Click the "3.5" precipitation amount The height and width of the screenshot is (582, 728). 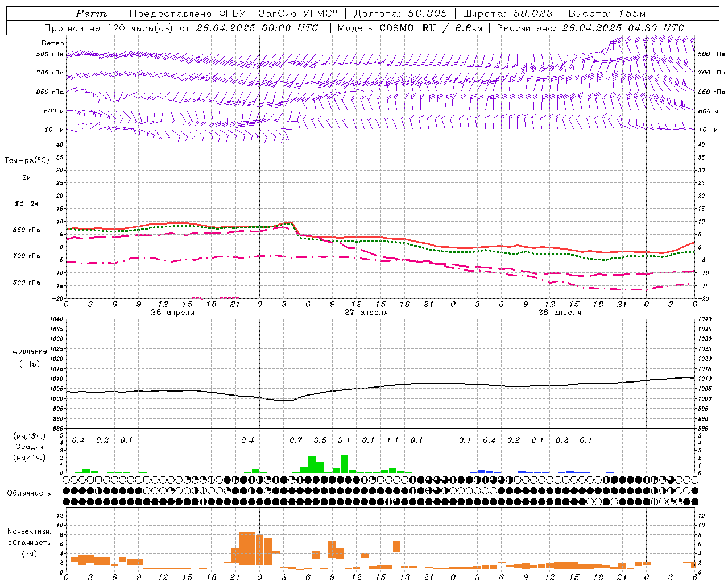pos(320,440)
